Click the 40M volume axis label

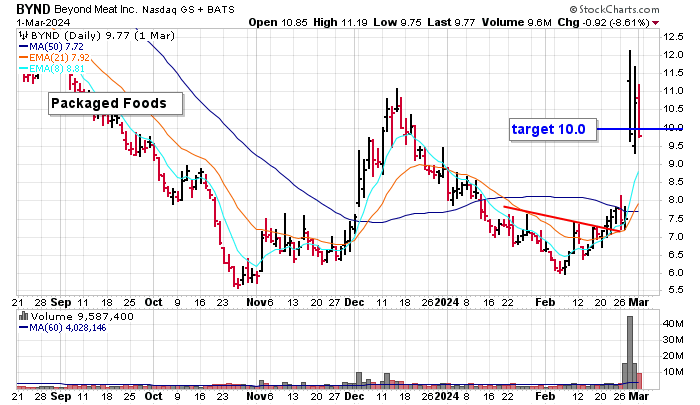(673, 324)
